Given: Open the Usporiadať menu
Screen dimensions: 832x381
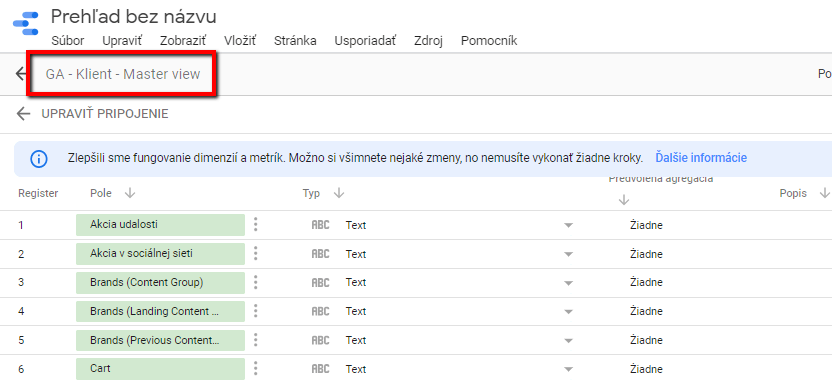Looking at the screenshot, I should 365,41.
